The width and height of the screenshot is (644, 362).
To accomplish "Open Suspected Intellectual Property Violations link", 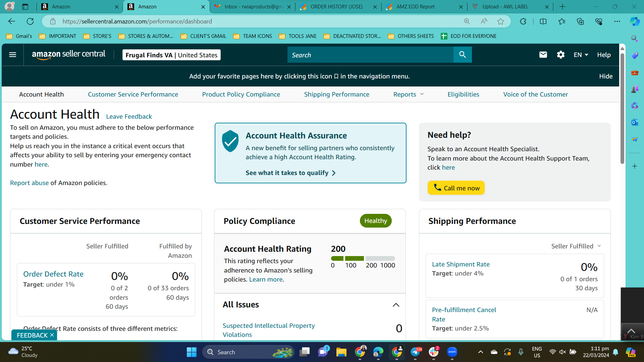I will click(x=269, y=330).
